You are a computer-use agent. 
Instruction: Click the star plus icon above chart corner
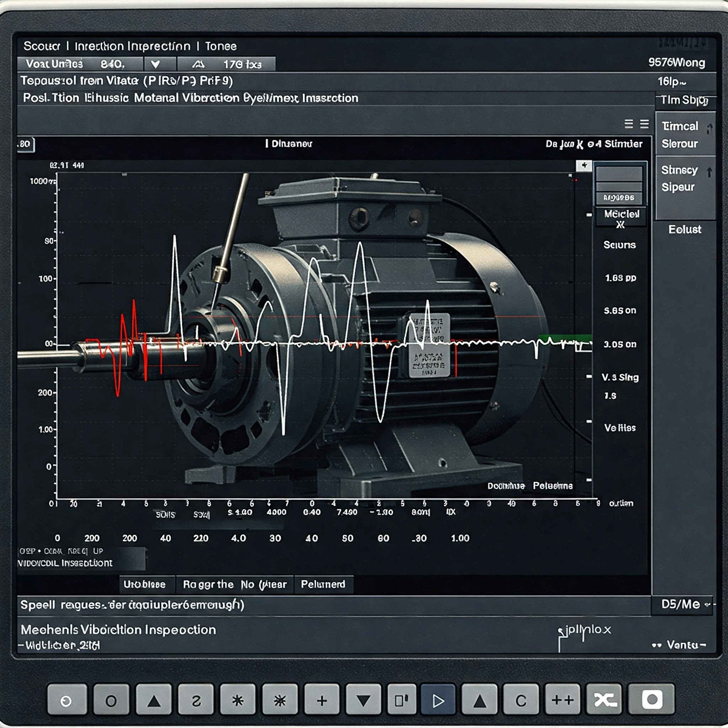point(584,165)
